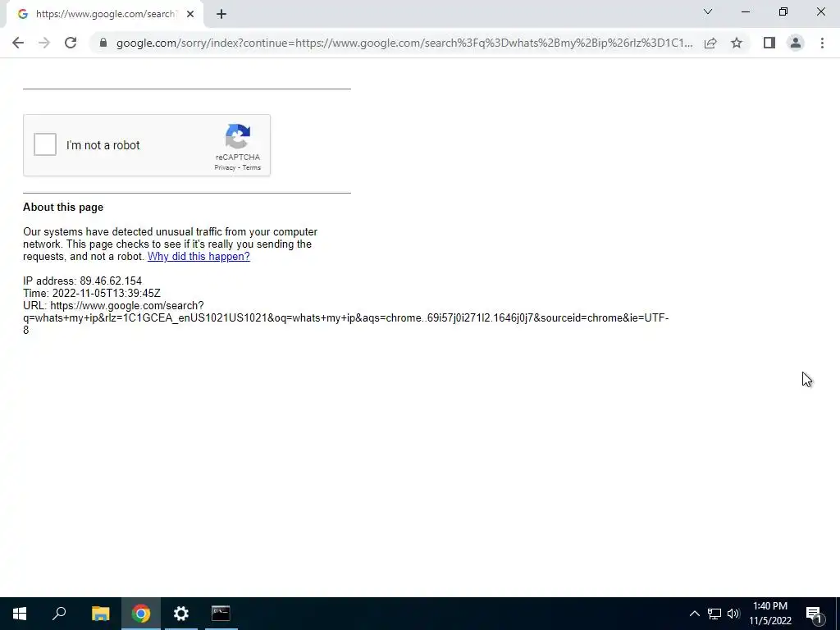Switch to Chrome in the taskbar

(x=141, y=614)
